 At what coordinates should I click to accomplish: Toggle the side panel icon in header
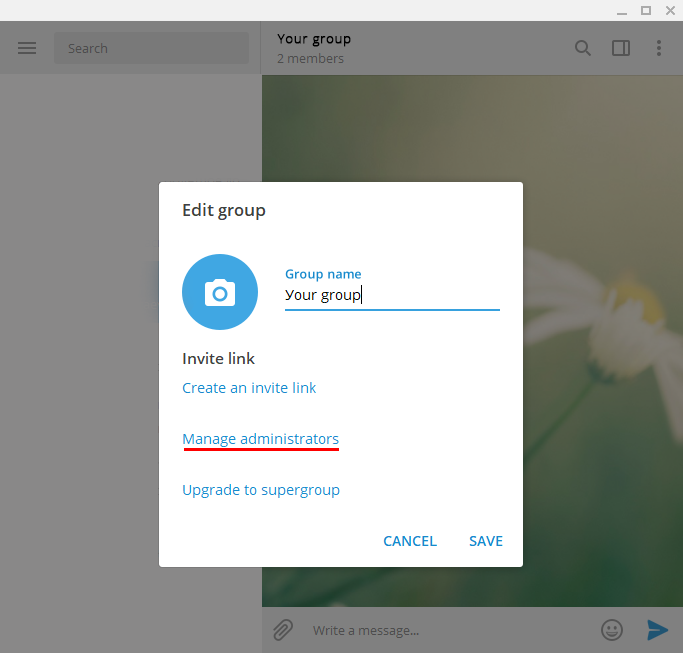click(x=621, y=48)
